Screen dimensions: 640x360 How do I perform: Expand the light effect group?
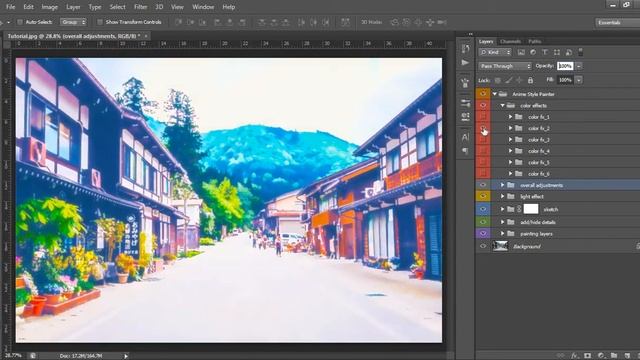click(x=502, y=196)
